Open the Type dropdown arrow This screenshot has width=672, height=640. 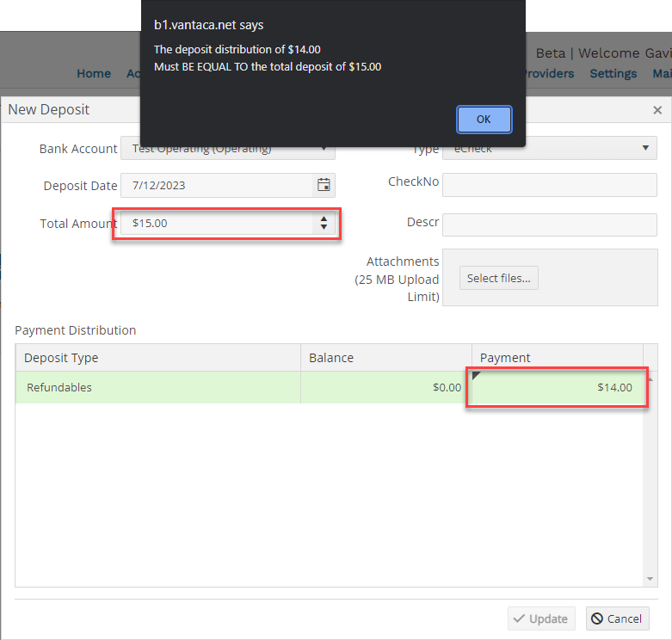click(645, 148)
